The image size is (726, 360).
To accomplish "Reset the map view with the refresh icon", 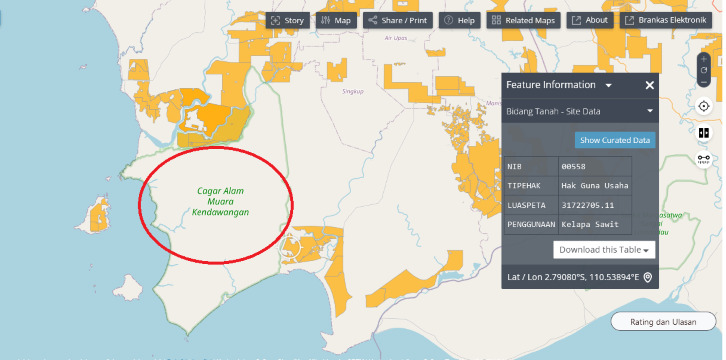I will coord(704,70).
